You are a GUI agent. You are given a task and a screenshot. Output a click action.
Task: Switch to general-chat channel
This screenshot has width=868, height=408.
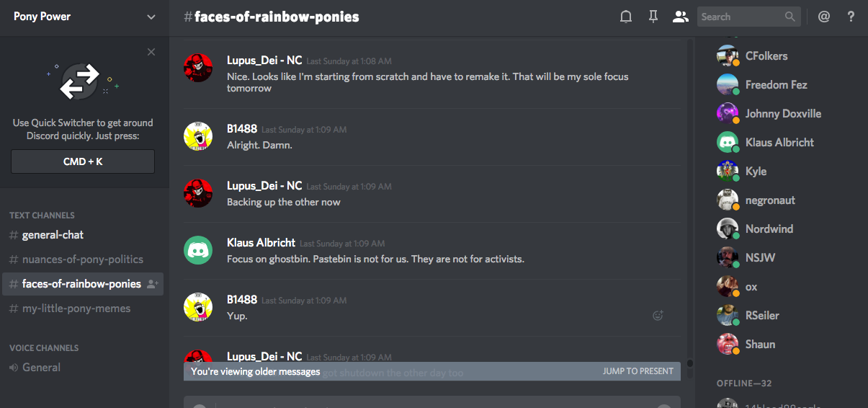[53, 235]
